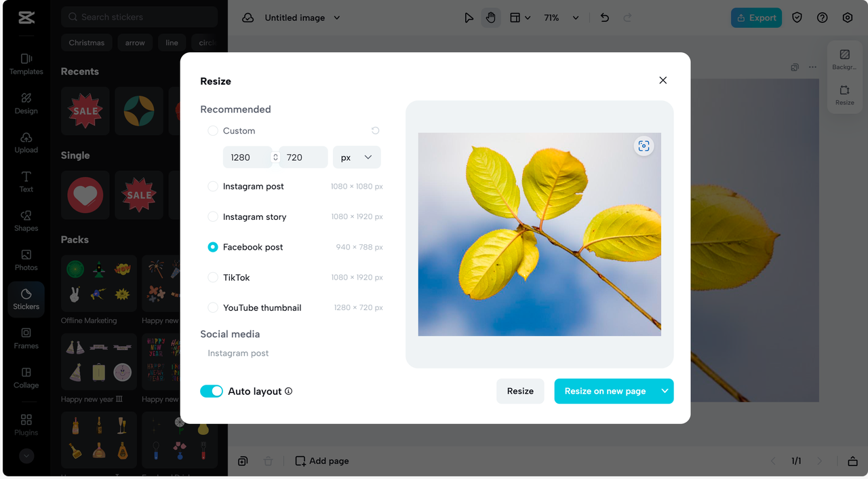Open the layout view dropdown in toolbar
This screenshot has width=868, height=479.
click(520, 18)
